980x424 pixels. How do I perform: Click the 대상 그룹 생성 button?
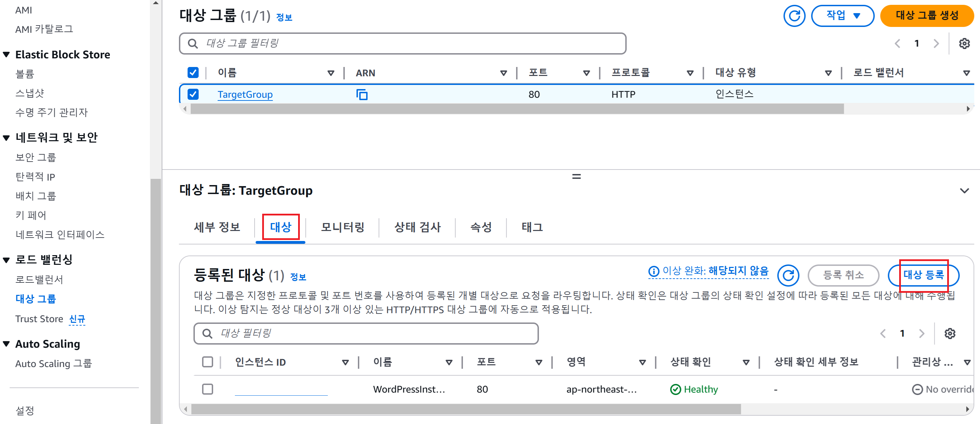click(927, 16)
